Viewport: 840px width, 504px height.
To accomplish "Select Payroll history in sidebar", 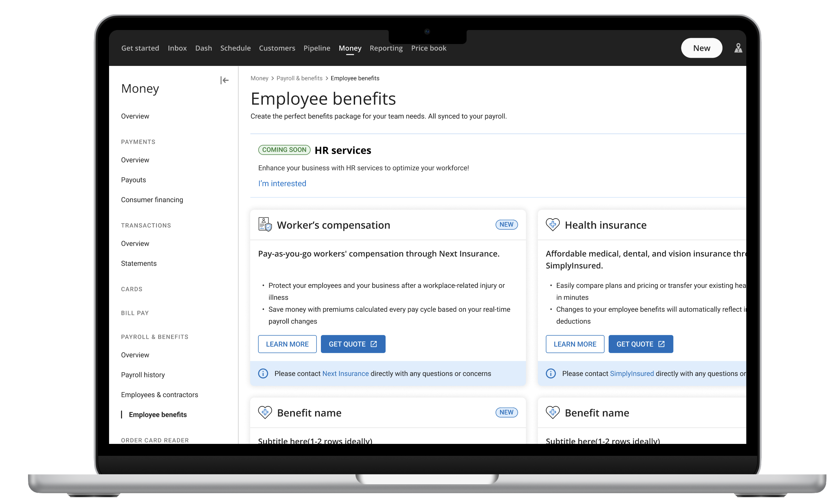I will point(143,375).
